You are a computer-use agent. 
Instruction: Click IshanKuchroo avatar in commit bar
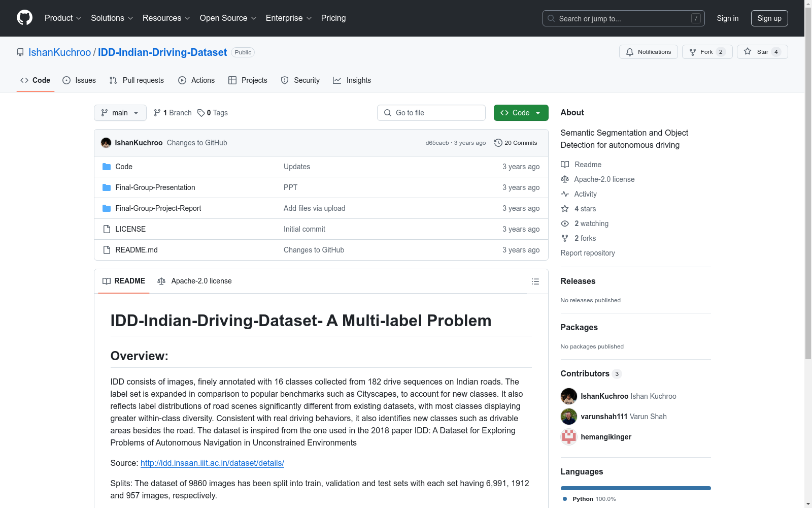tap(106, 143)
